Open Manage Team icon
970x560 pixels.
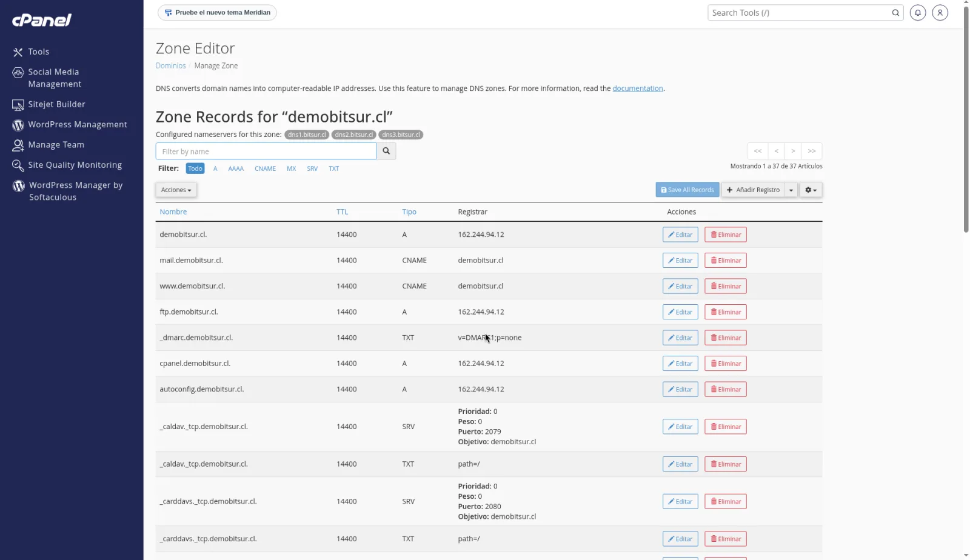coord(18,145)
